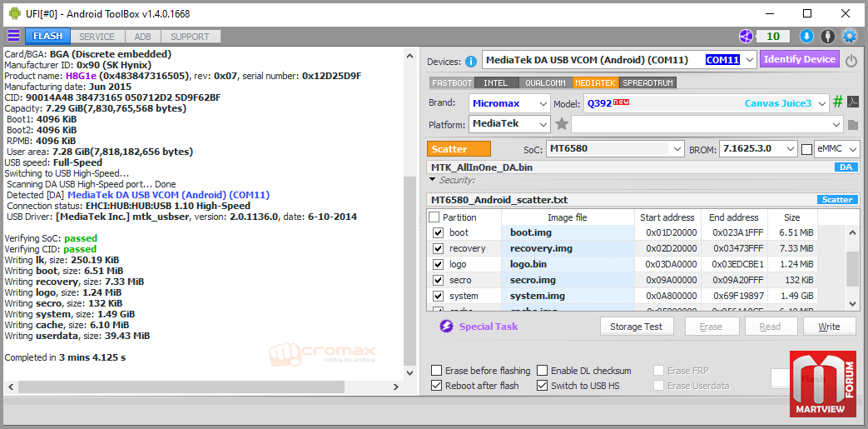Uncheck the logo partition checkbox
The height and width of the screenshot is (429, 868).
point(439,264)
